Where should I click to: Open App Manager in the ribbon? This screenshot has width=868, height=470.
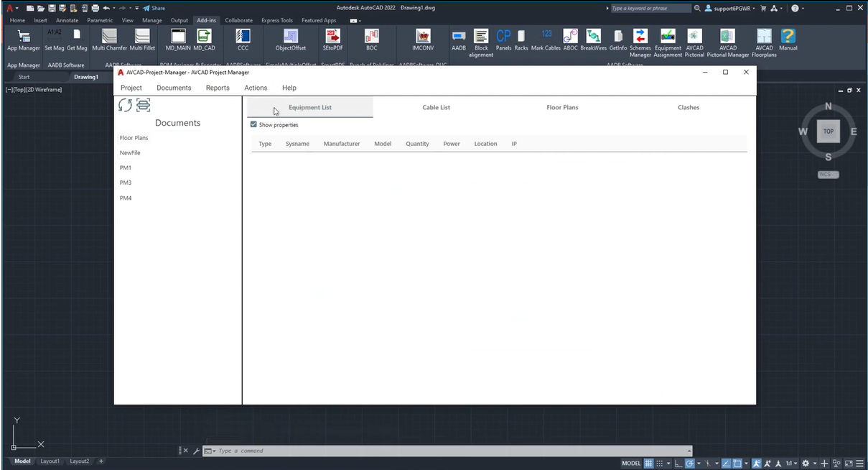point(24,40)
